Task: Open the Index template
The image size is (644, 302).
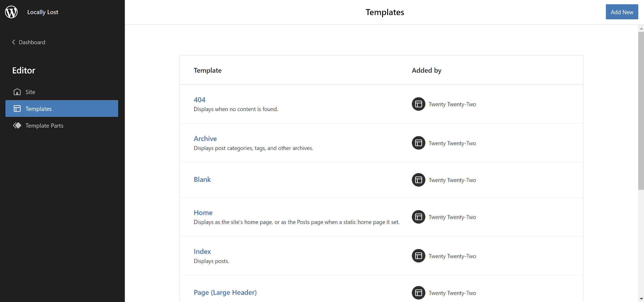Action: (202, 252)
